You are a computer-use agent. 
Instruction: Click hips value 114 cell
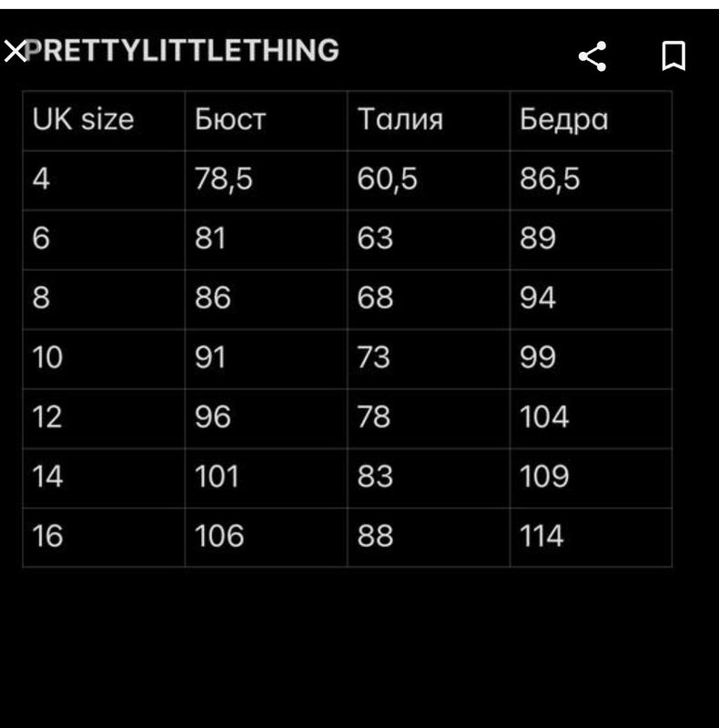click(x=591, y=537)
